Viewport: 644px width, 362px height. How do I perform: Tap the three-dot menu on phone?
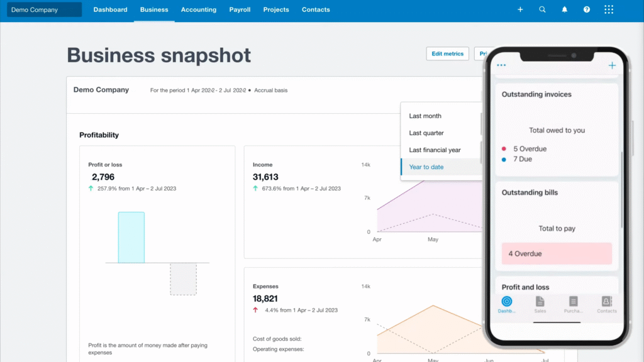(501, 65)
